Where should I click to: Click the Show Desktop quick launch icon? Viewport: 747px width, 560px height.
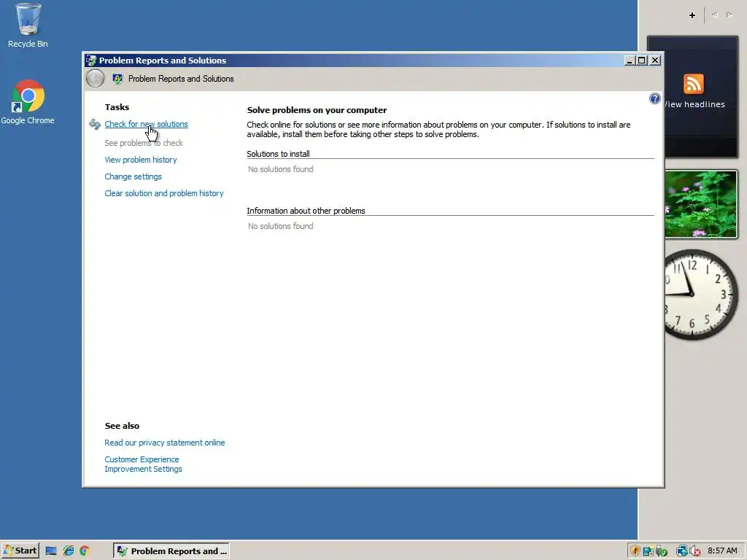pos(51,551)
